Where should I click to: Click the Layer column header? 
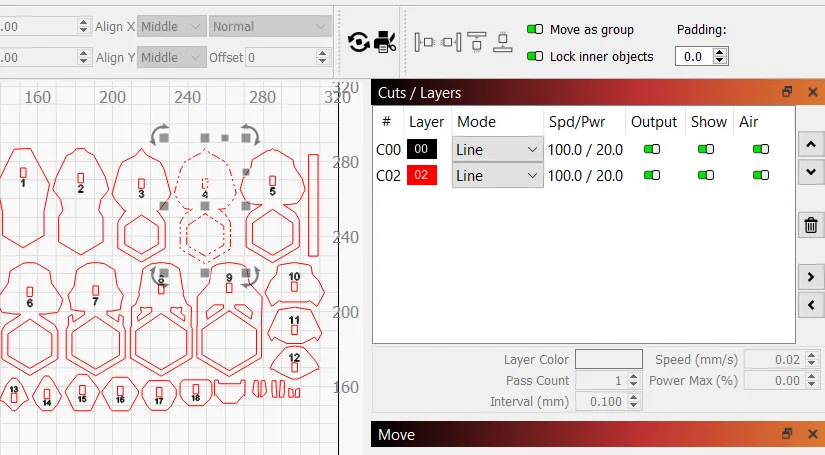click(x=426, y=122)
